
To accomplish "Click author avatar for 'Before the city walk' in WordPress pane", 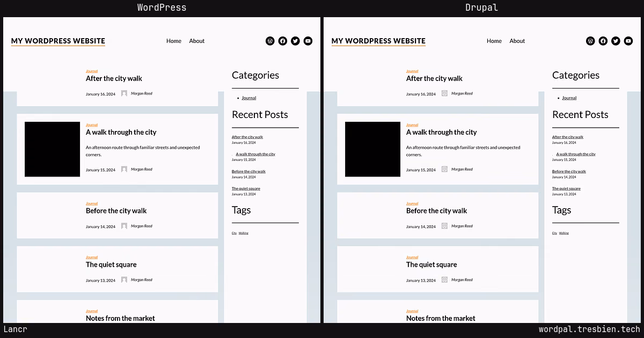I will click(x=124, y=226).
